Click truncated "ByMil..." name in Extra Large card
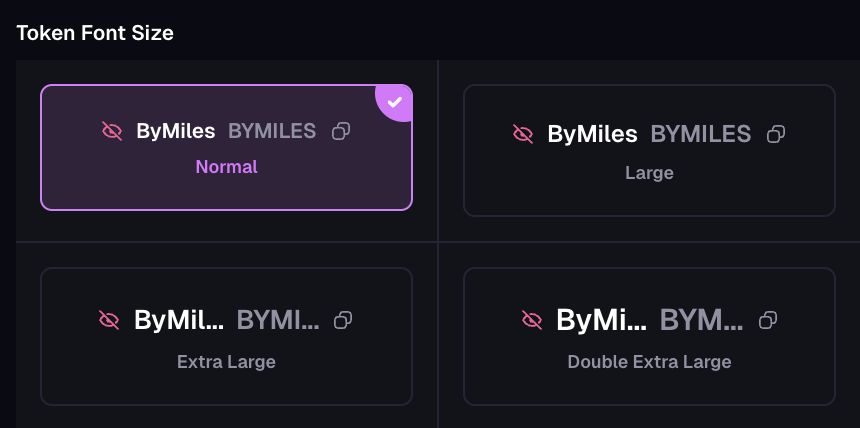 179,320
